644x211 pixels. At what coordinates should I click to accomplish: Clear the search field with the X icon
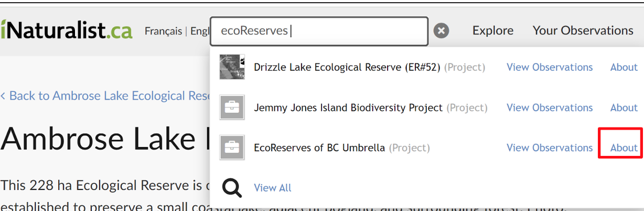[442, 31]
